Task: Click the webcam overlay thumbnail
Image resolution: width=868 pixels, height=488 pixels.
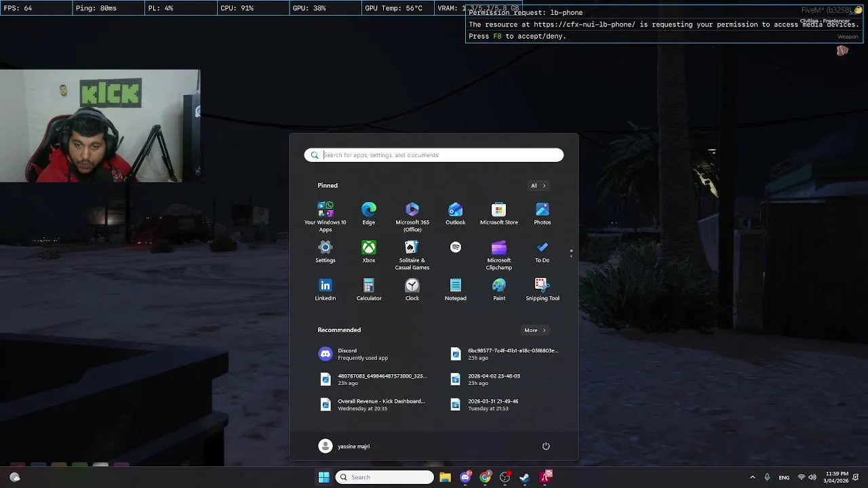Action: 100,125
